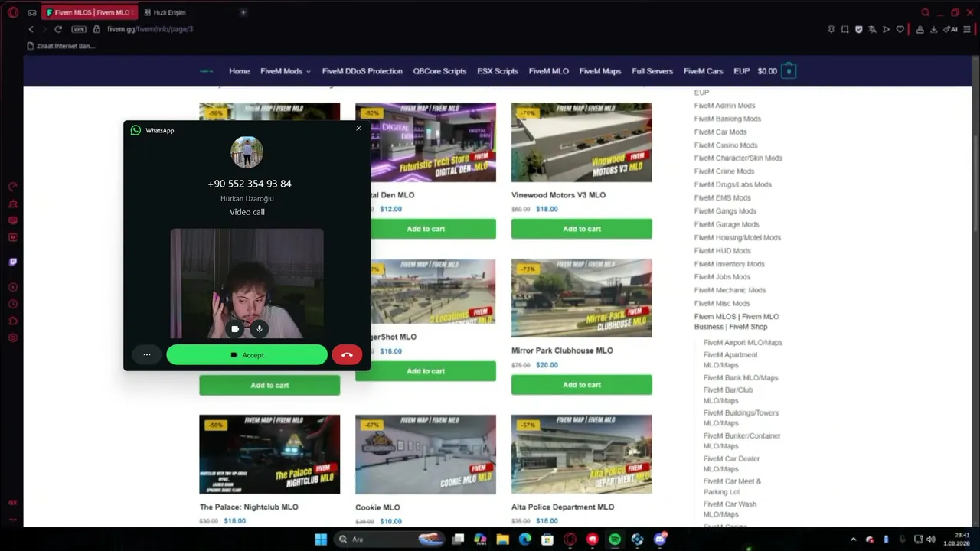Reload the fivem.gg page
Image resolution: width=980 pixels, height=551 pixels.
pos(57,29)
